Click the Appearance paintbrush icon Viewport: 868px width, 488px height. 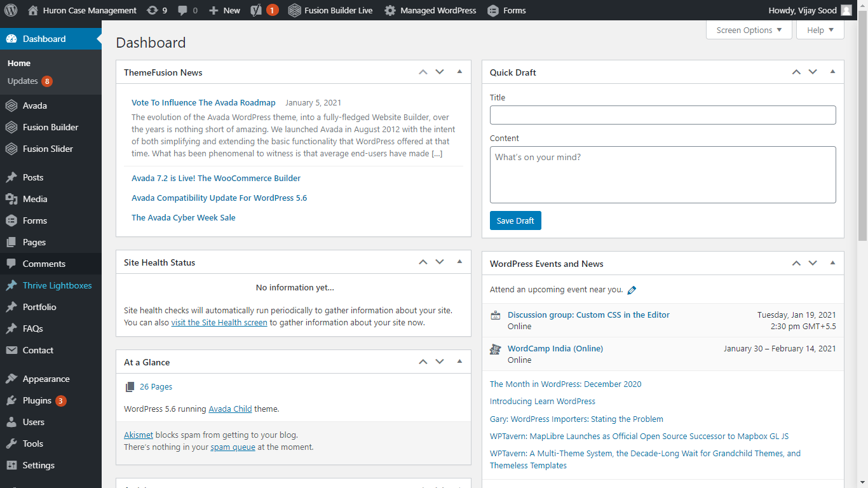(11, 379)
